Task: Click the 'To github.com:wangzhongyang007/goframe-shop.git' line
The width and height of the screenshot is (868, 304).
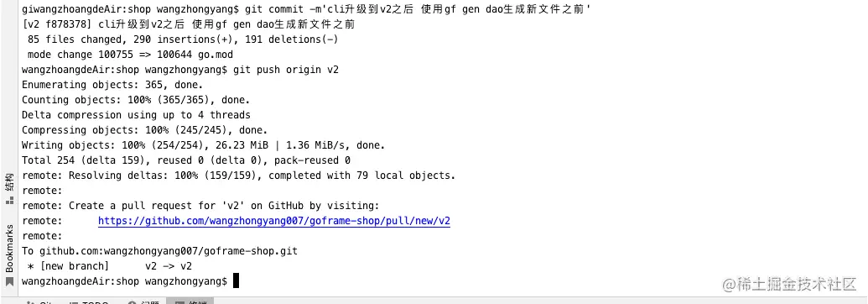Action: (159, 251)
